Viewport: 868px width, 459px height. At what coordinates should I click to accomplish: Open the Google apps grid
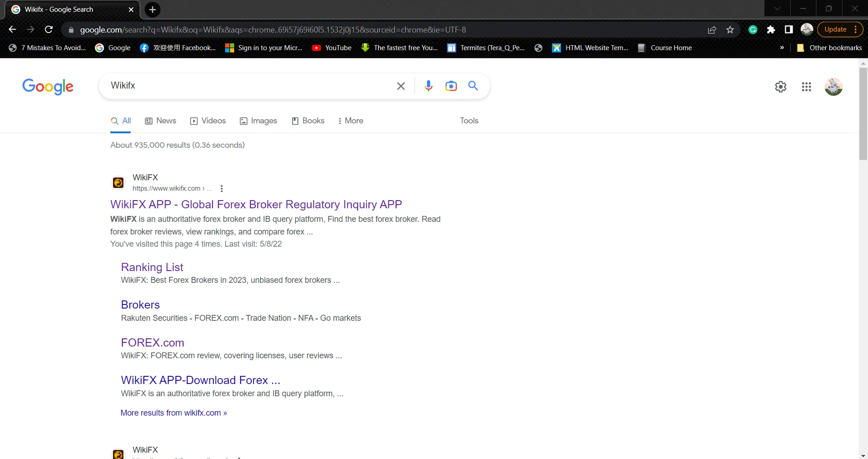[x=807, y=87]
